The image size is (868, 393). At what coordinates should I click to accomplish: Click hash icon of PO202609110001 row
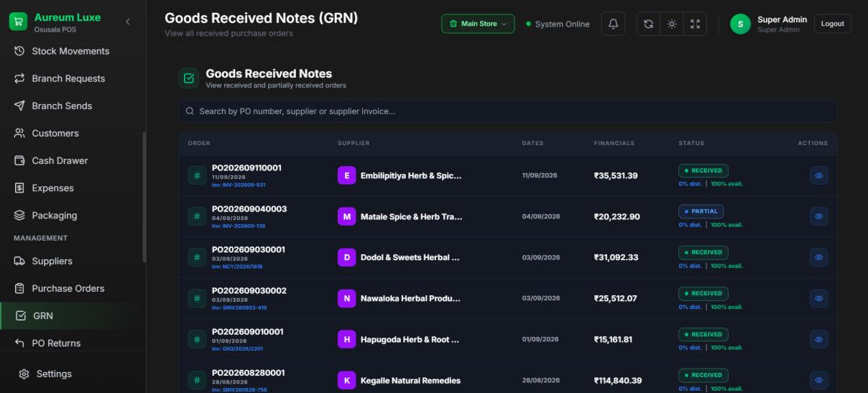pos(197,175)
